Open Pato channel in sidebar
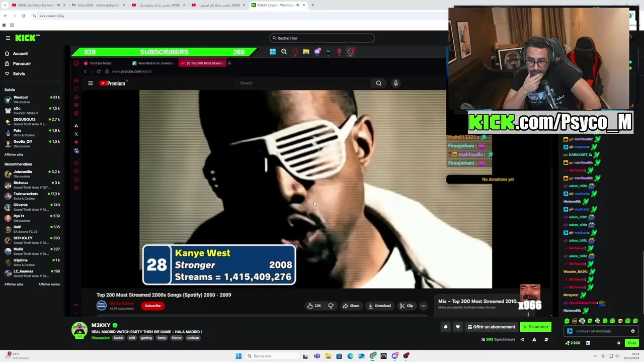 pos(31,132)
